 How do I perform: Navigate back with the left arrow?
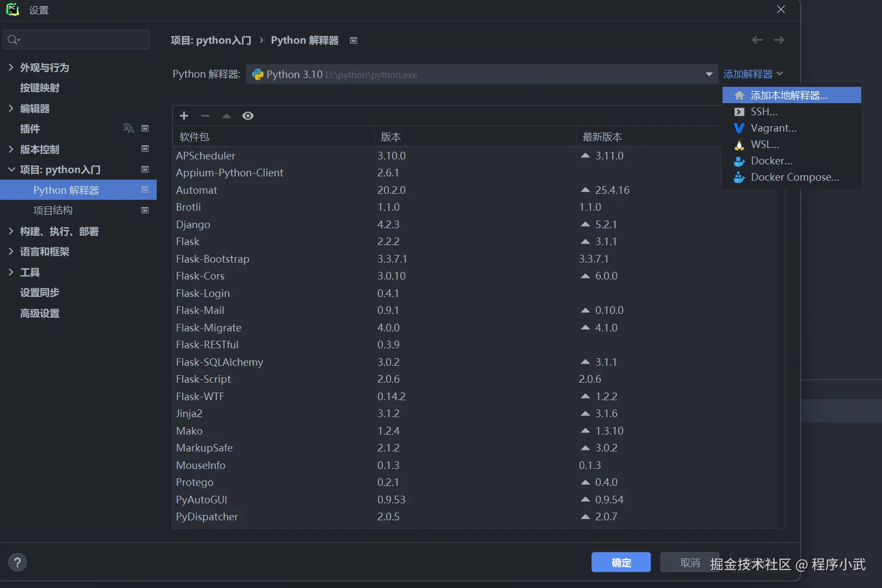[x=757, y=40]
